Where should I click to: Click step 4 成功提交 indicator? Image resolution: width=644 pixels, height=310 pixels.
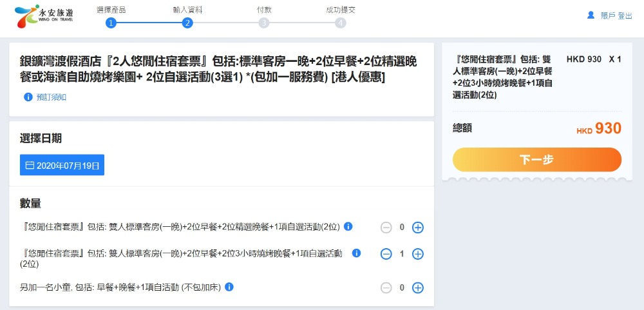[340, 23]
